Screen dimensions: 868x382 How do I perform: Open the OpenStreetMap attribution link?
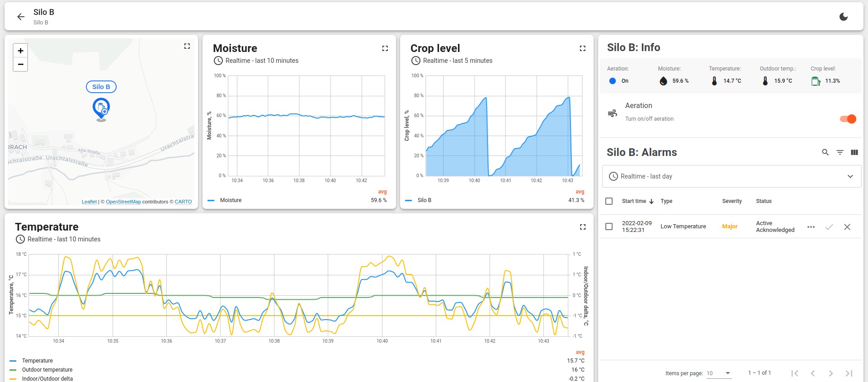tap(123, 202)
